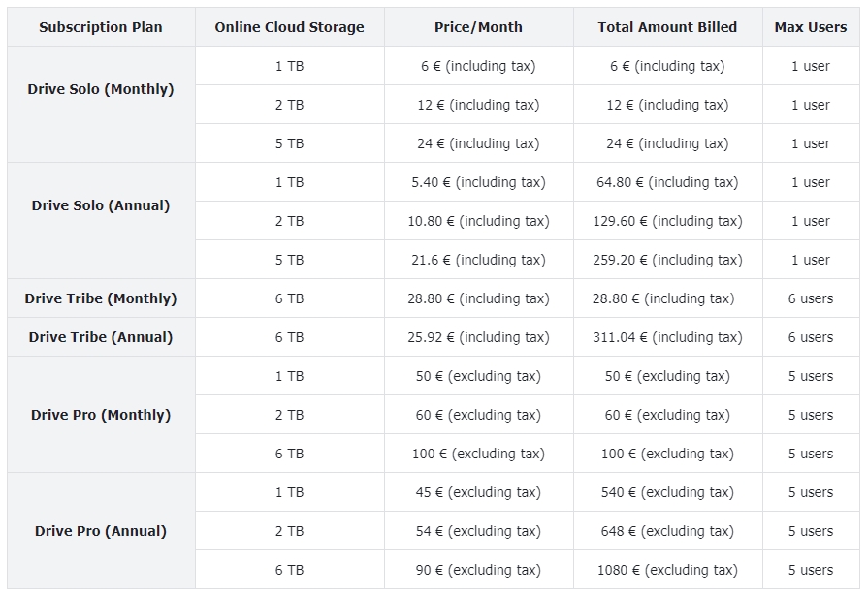This screenshot has width=868, height=596.
Task: Click the 2 TB cell in Drive Pro Annual row
Action: point(288,531)
